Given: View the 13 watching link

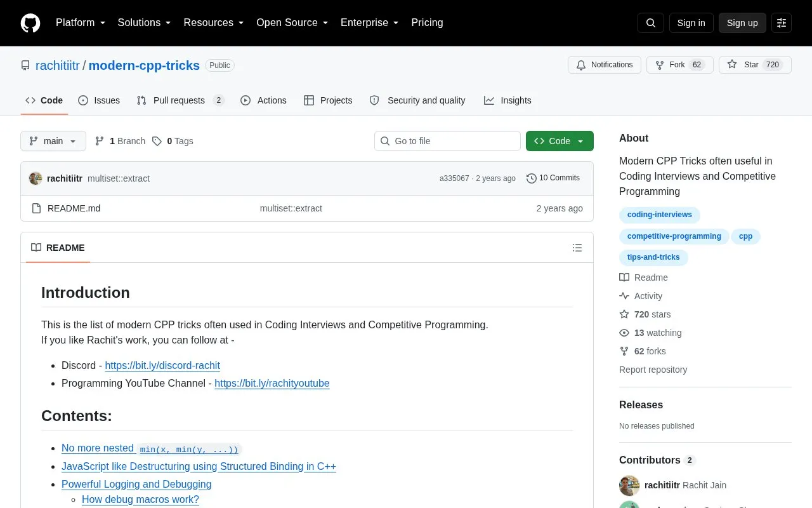Looking at the screenshot, I should tap(650, 333).
